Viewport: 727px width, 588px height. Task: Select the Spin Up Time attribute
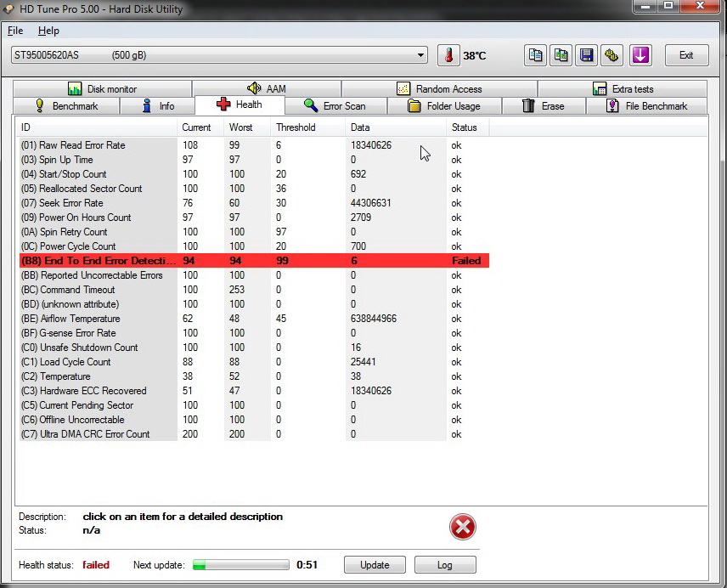(x=254, y=160)
